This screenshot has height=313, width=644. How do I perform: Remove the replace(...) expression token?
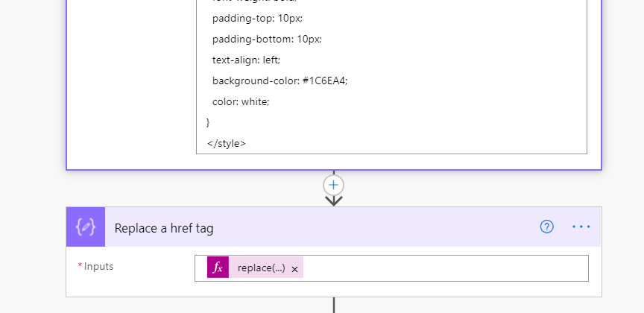click(x=294, y=269)
